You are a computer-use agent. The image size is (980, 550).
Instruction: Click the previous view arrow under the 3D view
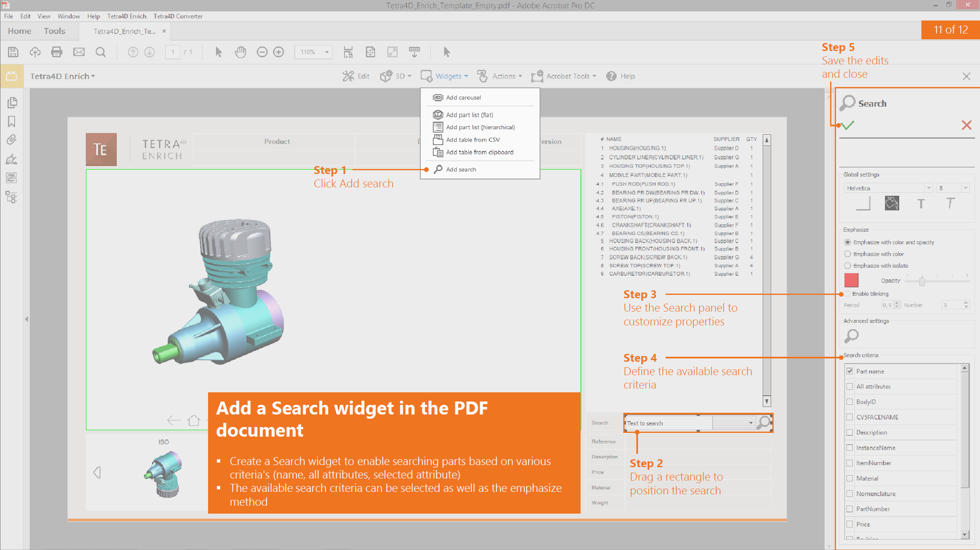pyautogui.click(x=174, y=420)
